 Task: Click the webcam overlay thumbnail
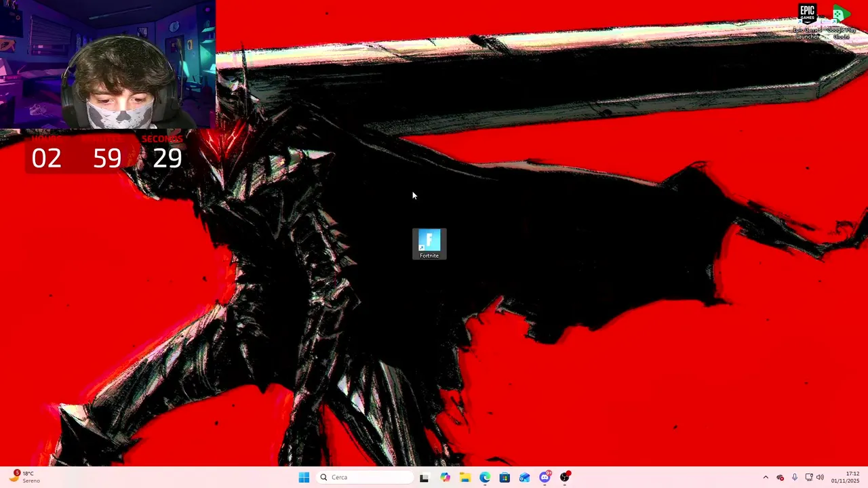point(108,64)
